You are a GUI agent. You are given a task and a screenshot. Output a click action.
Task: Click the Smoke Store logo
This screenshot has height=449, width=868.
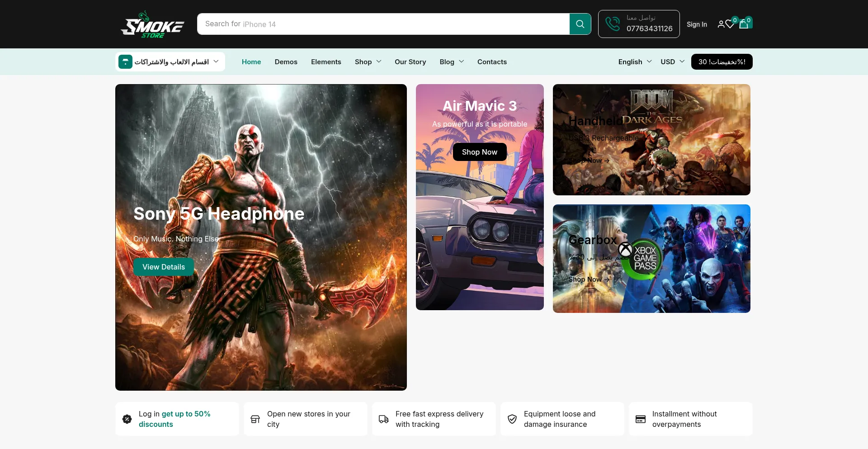point(152,24)
